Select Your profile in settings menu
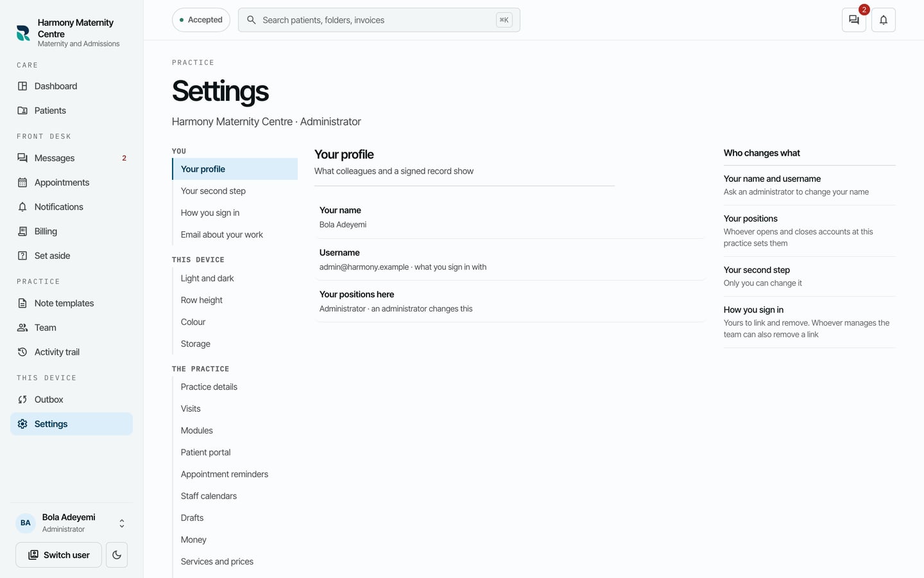The image size is (924, 578). coord(235,169)
